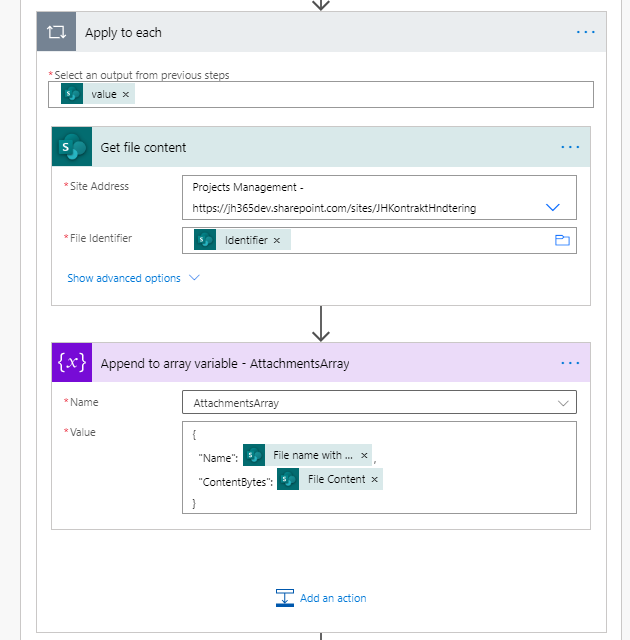Click the File name with ... token

coord(308,455)
